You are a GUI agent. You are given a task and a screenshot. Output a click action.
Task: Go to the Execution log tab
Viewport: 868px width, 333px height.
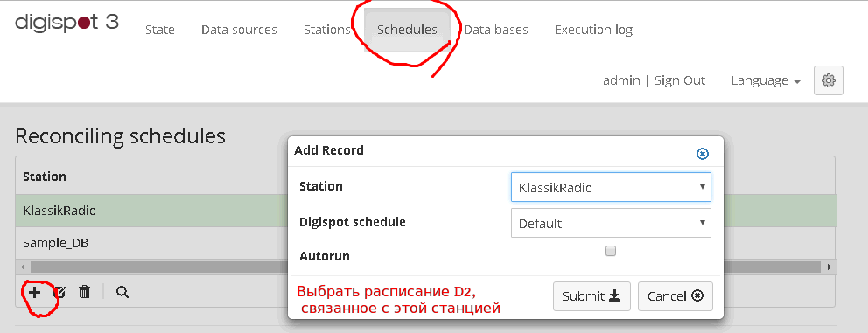tap(593, 30)
